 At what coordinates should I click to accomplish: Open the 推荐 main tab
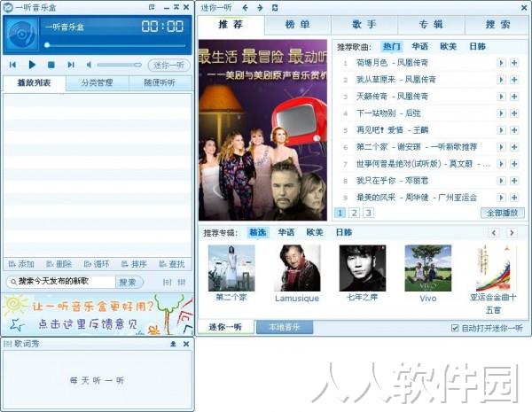click(231, 25)
